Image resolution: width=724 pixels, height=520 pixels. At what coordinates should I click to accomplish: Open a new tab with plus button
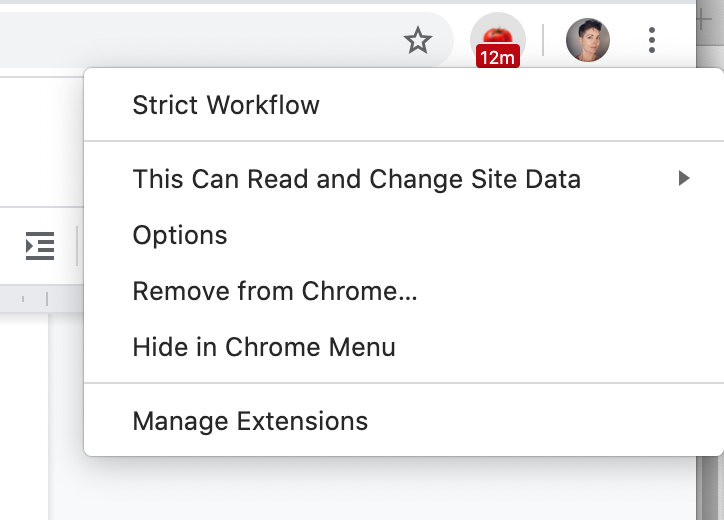[x=705, y=20]
